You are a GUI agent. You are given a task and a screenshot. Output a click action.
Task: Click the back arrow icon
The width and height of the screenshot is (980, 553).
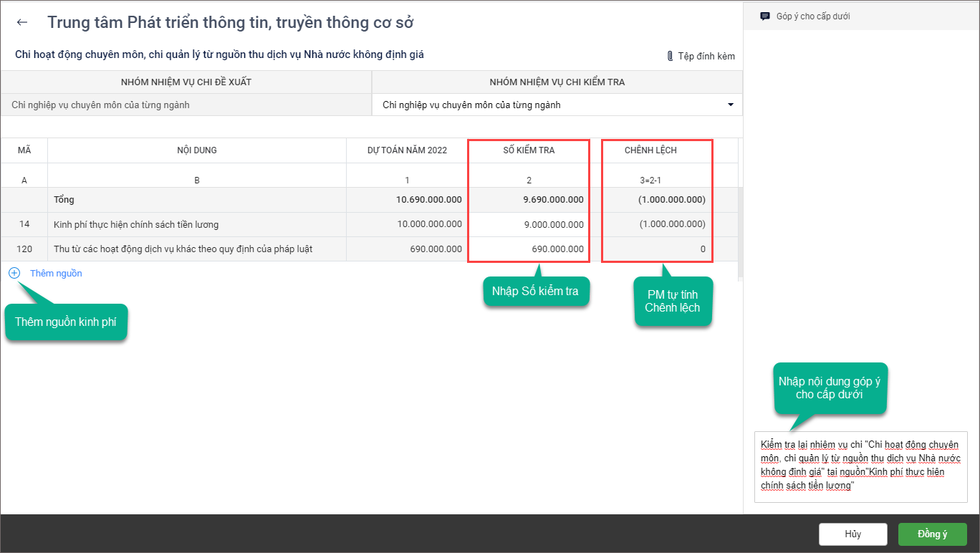point(22,22)
